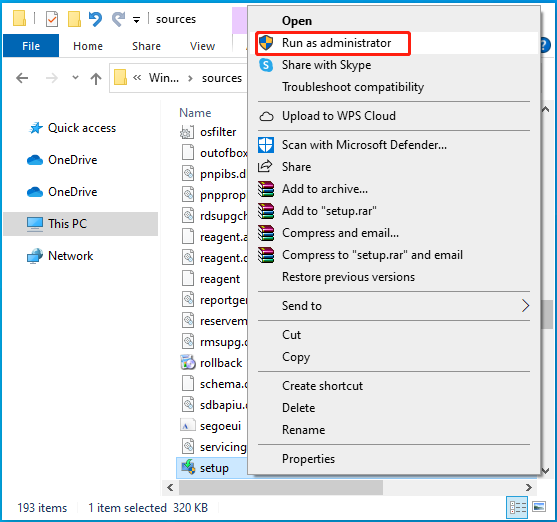Select the segoeui font file
Viewport: 557px width, 522px height.
point(220,426)
